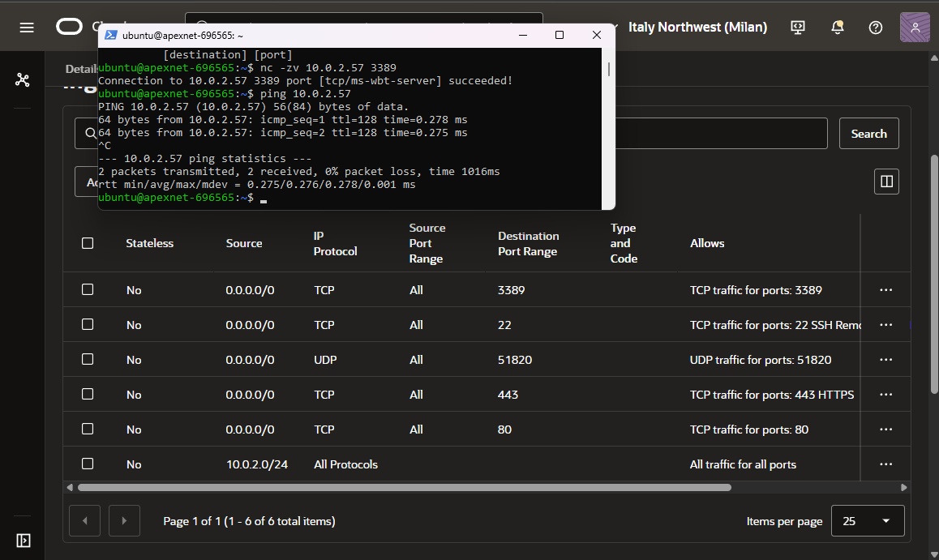Click the horizontal table scrollbar
The height and width of the screenshot is (560, 939).
click(405, 488)
